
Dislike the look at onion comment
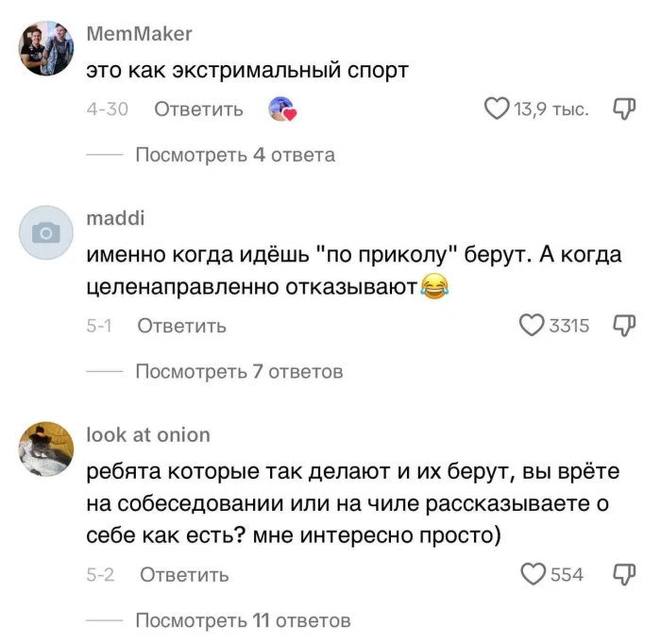pyautogui.click(x=624, y=574)
